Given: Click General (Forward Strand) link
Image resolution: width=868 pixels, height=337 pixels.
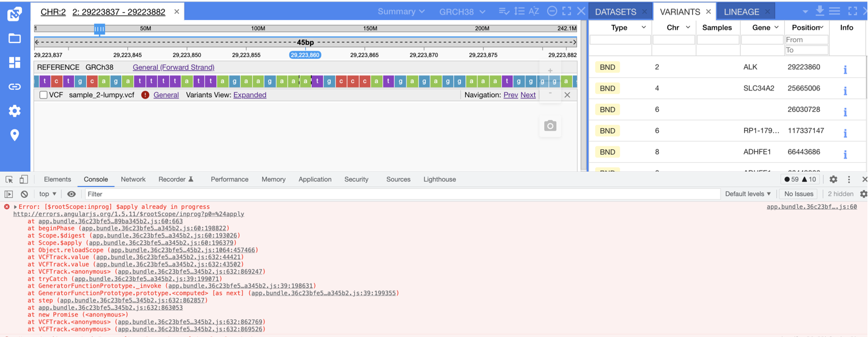Looking at the screenshot, I should coord(173,67).
